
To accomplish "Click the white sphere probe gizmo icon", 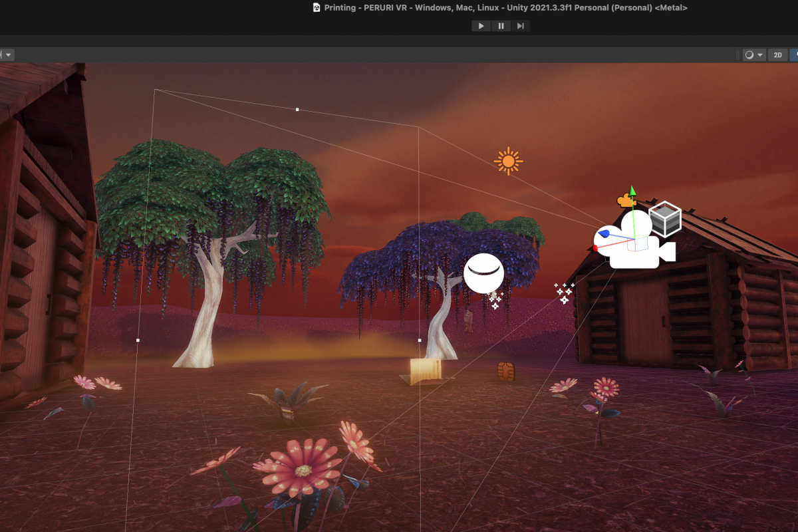I will pyautogui.click(x=483, y=273).
